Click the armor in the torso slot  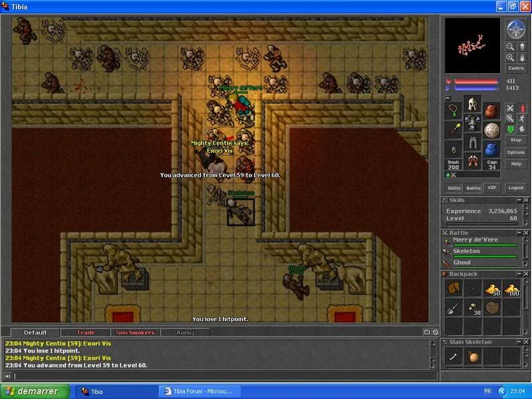point(473,123)
